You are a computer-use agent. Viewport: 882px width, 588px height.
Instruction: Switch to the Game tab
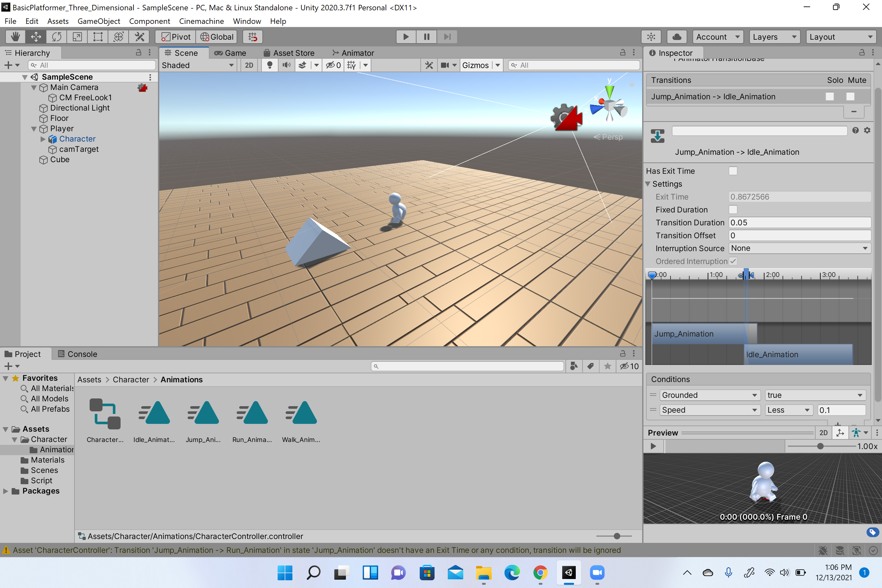tap(230, 53)
